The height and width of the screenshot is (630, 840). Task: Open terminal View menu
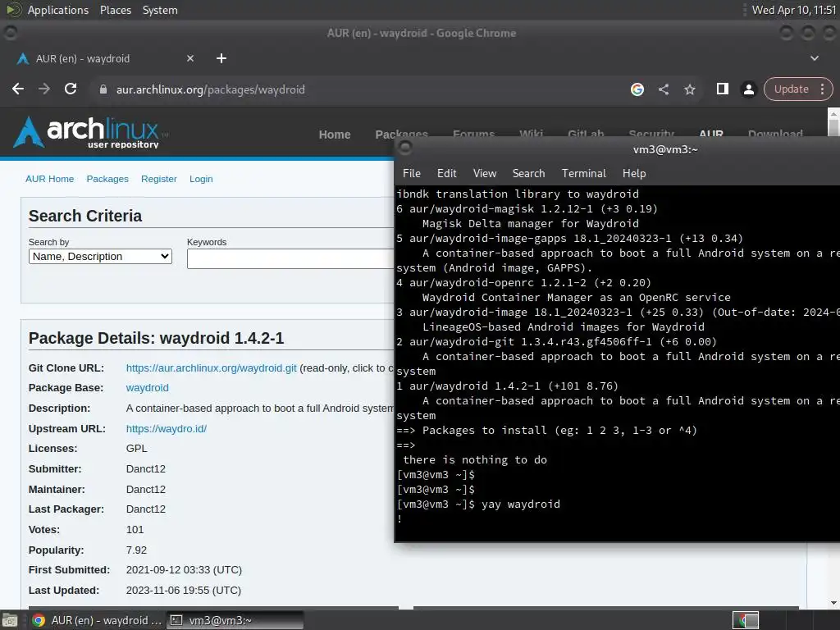(485, 174)
